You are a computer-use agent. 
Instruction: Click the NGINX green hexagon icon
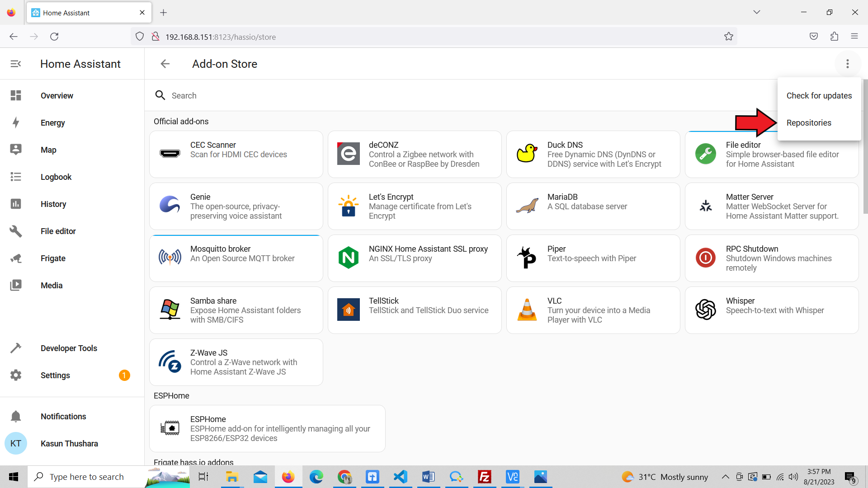click(349, 258)
